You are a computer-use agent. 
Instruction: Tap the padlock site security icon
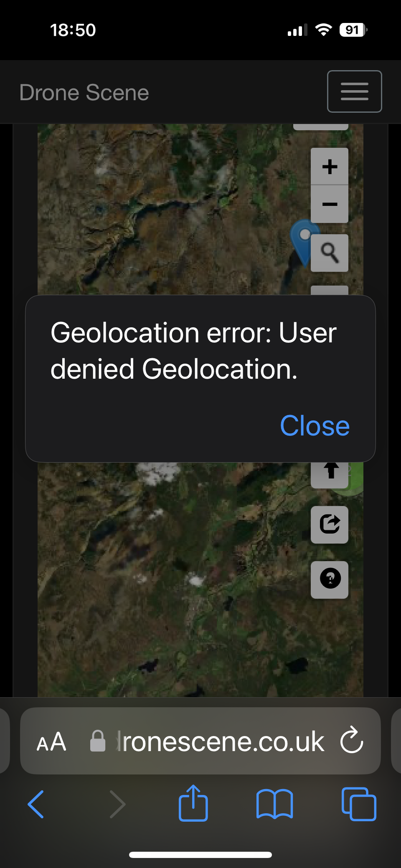[98, 741]
